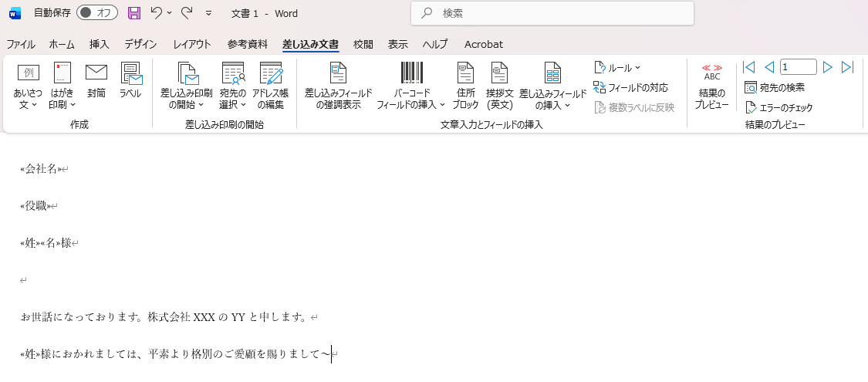Open the ルール rules dropdown
The image size is (868, 382).
[617, 68]
